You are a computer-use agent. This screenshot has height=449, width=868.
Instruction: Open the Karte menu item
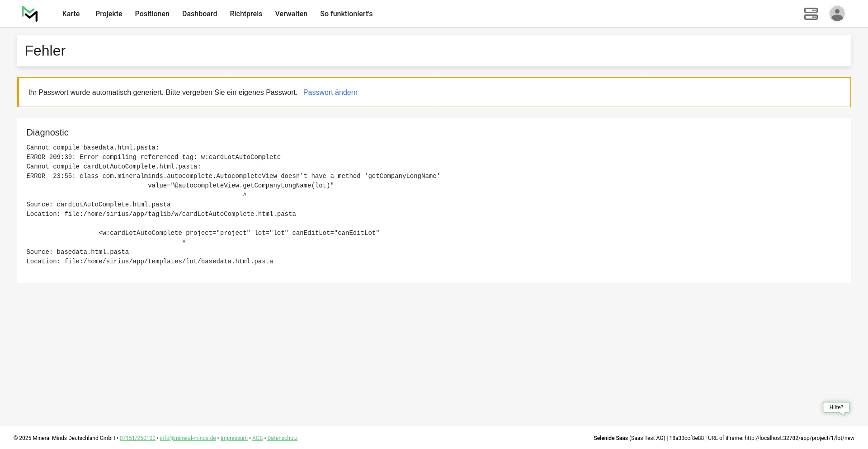point(71,14)
